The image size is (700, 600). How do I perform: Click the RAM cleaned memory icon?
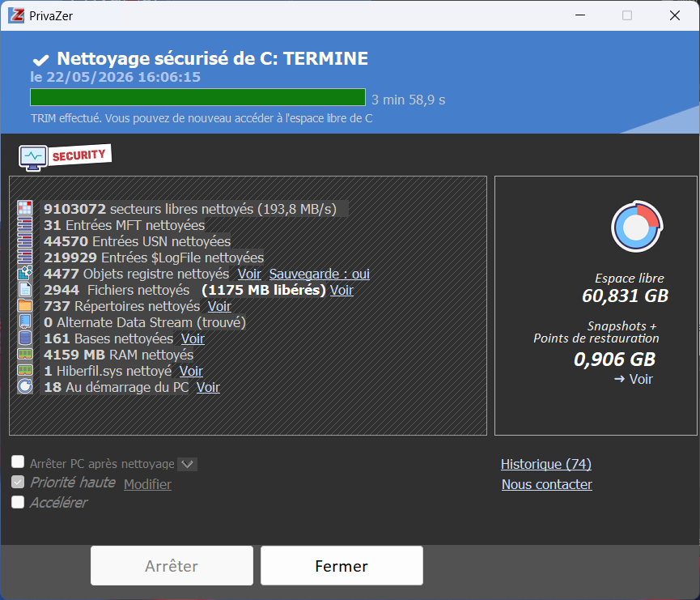25,355
